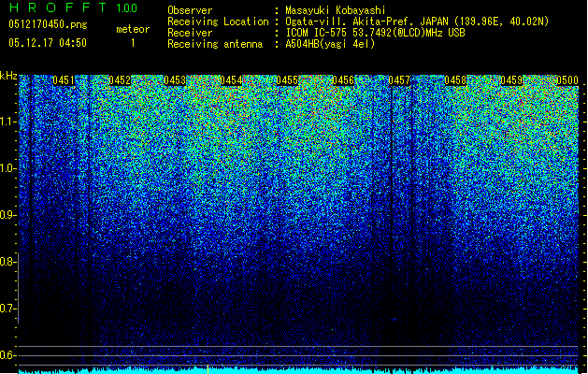
Task: Click the yellow meteor tick in the level graph
Action: (x=208, y=369)
